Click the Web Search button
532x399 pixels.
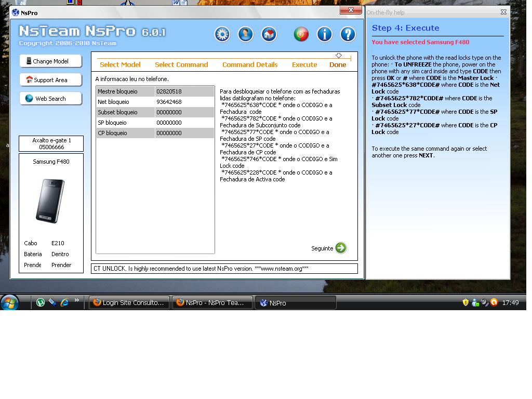[50, 98]
